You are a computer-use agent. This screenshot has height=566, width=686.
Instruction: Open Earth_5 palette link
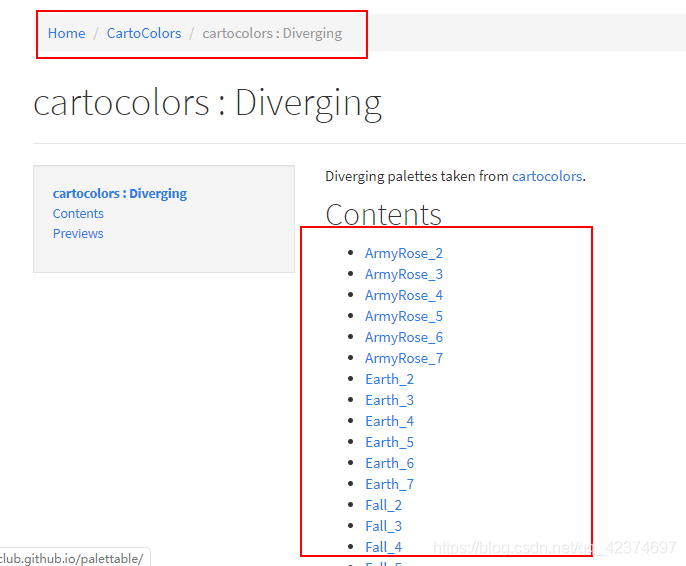(389, 442)
